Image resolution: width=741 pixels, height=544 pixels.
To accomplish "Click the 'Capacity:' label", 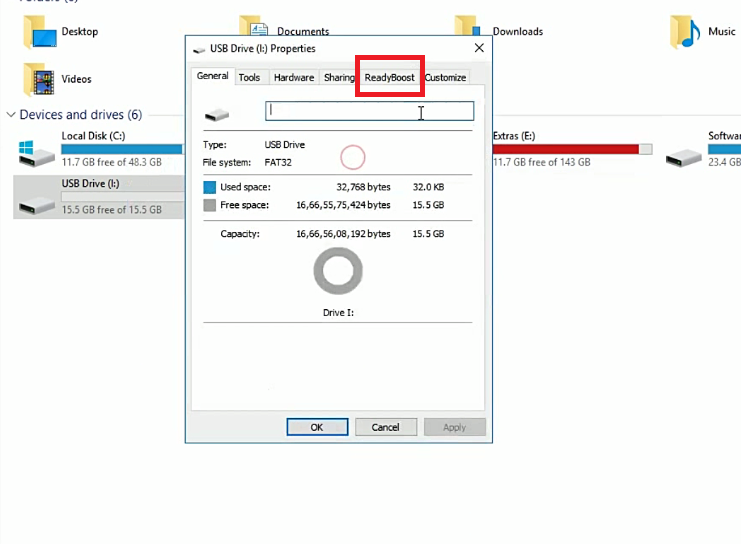I will [240, 234].
